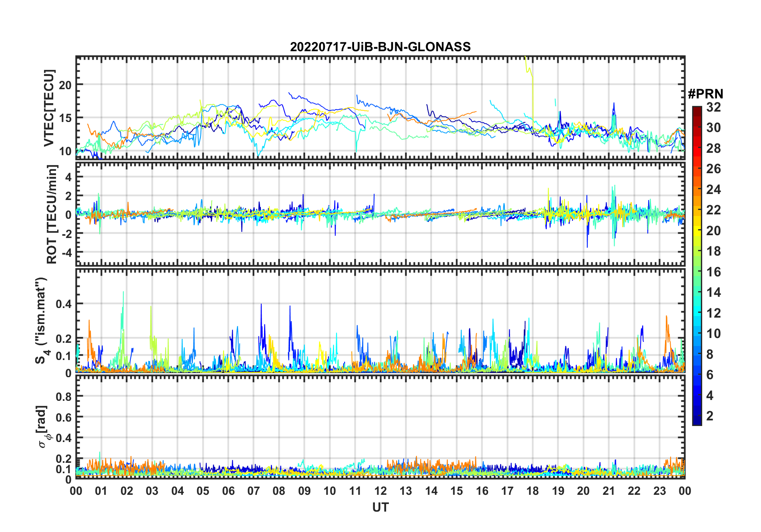The height and width of the screenshot is (532, 761).
Task: Click the 0.4 tick label on S4 axis
Action: 63,304
